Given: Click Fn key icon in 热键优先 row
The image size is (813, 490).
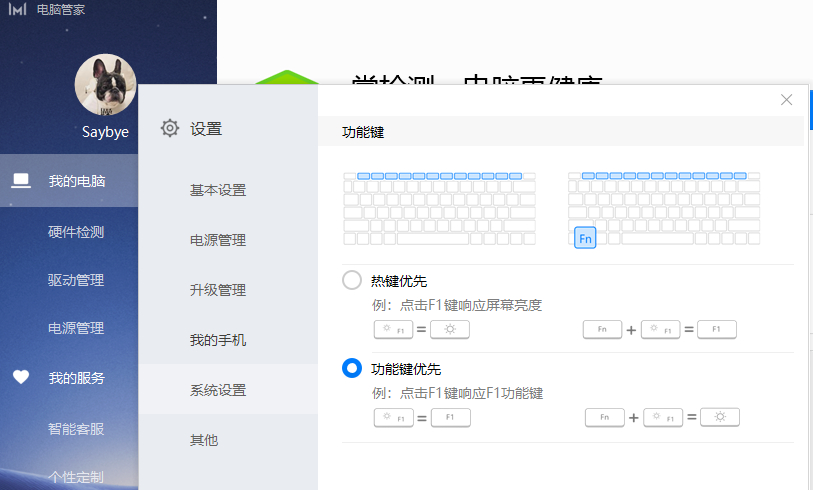Looking at the screenshot, I should (602, 329).
